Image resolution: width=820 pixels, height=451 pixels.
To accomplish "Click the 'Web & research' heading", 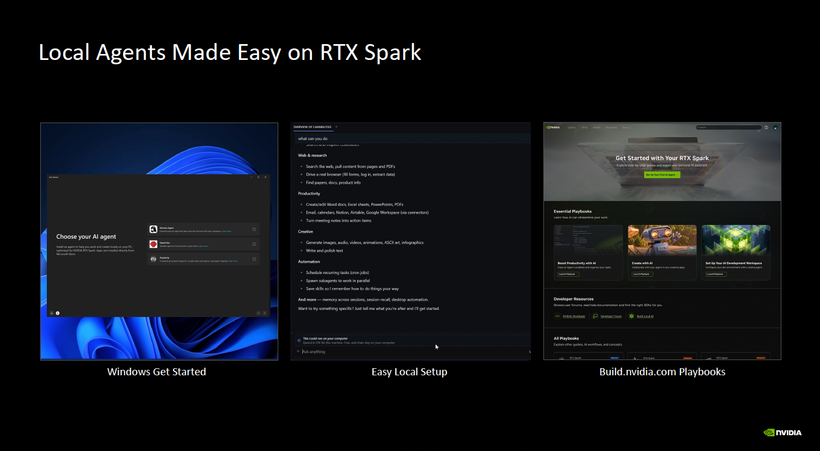I will pyautogui.click(x=312, y=155).
